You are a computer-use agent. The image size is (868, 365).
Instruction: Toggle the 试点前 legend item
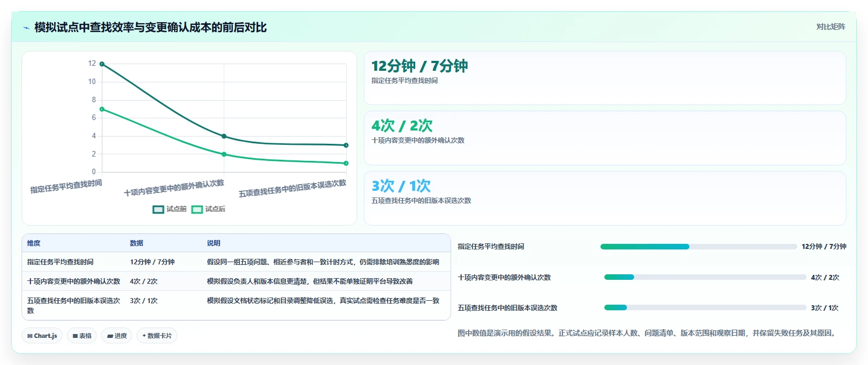pos(170,209)
